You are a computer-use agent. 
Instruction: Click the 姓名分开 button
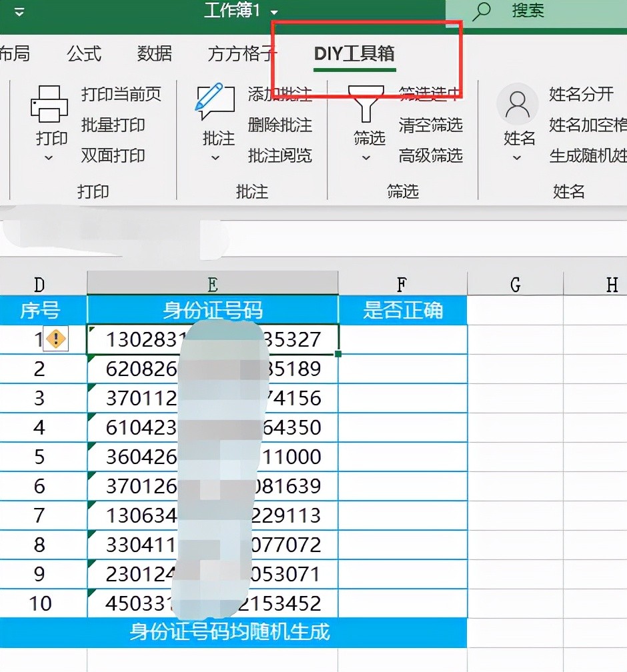pyautogui.click(x=581, y=94)
